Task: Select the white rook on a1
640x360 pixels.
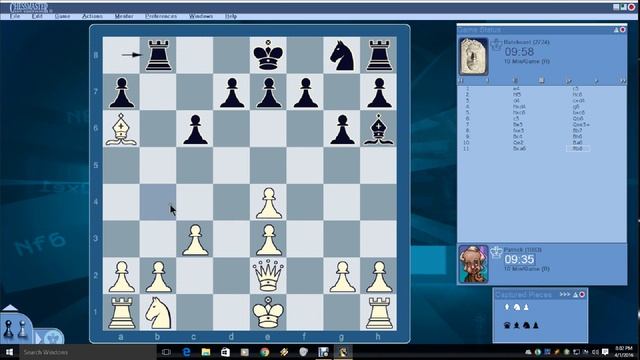Action: [x=121, y=313]
